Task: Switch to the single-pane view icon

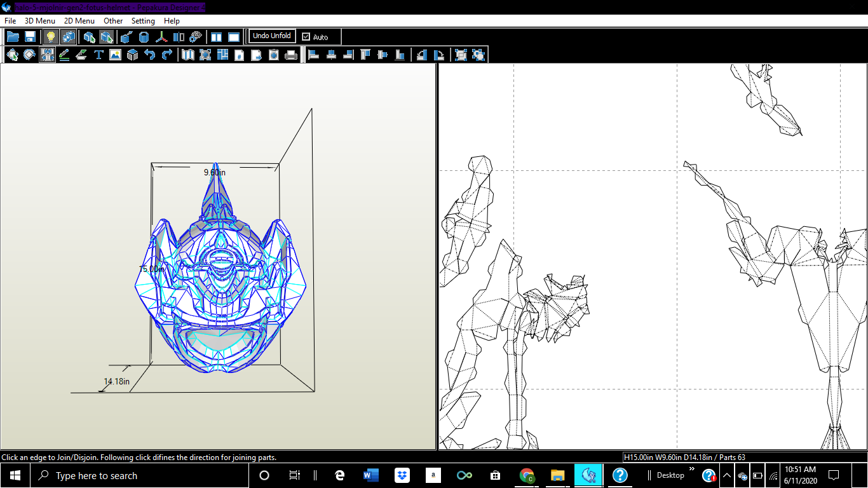Action: pos(234,37)
